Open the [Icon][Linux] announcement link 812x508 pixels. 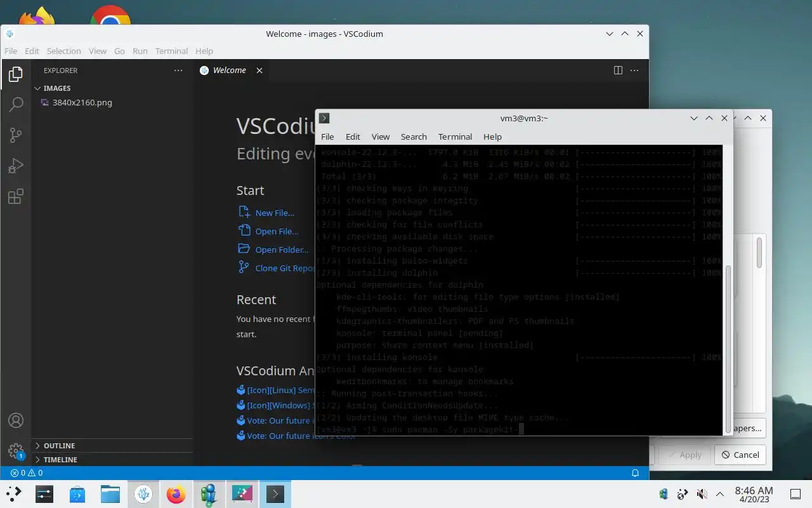click(280, 390)
